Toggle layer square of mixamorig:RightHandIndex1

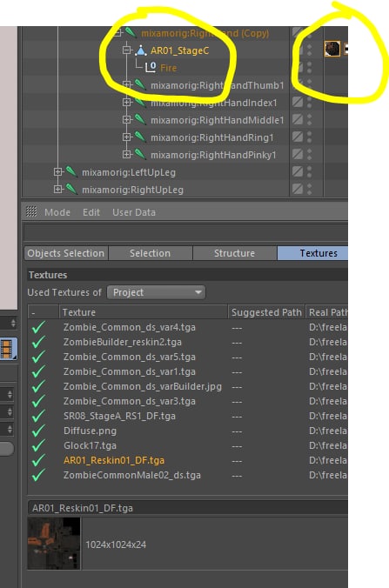(x=298, y=102)
